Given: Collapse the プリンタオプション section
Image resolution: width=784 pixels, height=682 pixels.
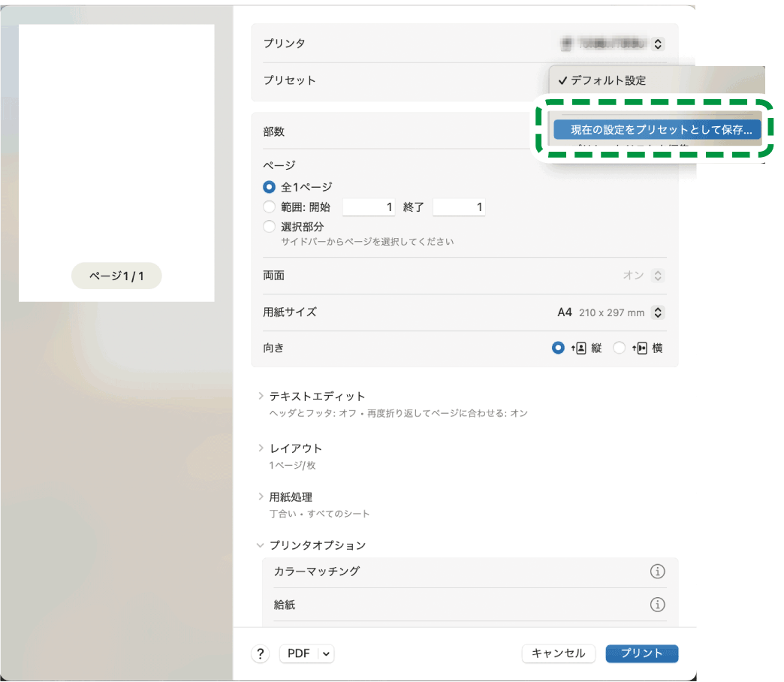Looking at the screenshot, I should point(260,545).
